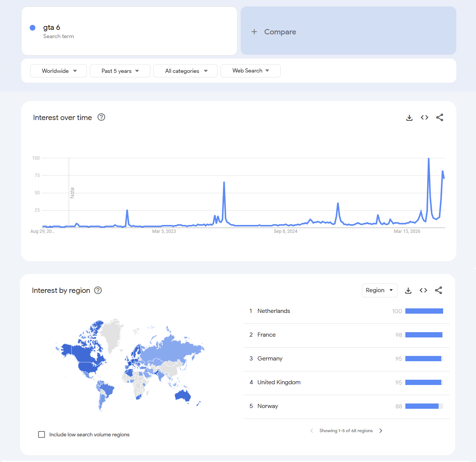Switch the Region breakdown dropdown
The height and width of the screenshot is (462, 476).
tap(380, 290)
